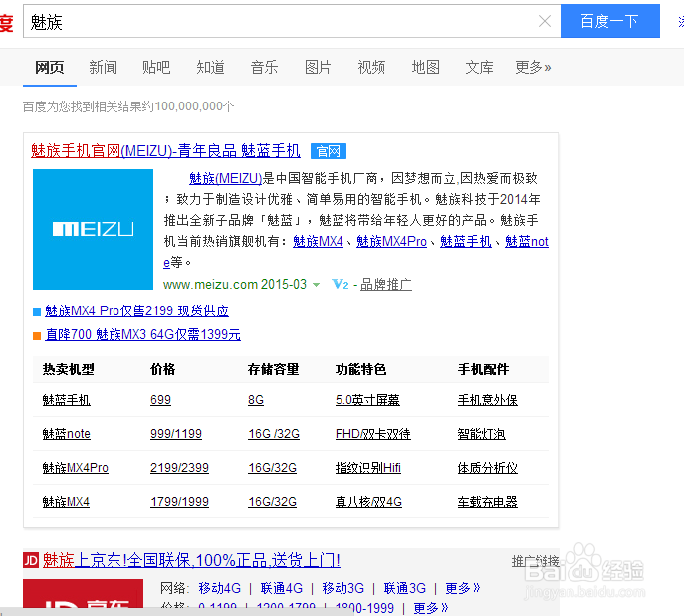Screen dimensions: 684x616
Task: Switch to the 新闻 tab
Action: point(103,67)
